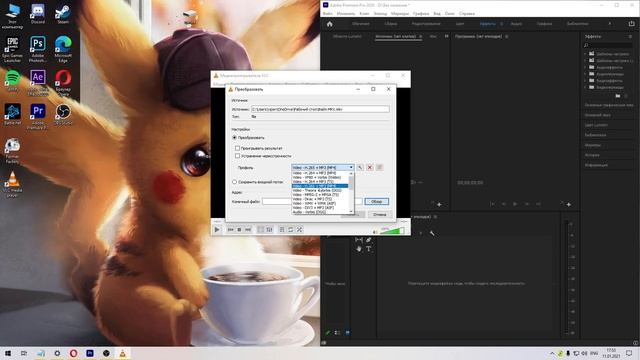Click Premiere's export share icon
The height and width of the screenshot is (360, 640).
click(x=632, y=24)
